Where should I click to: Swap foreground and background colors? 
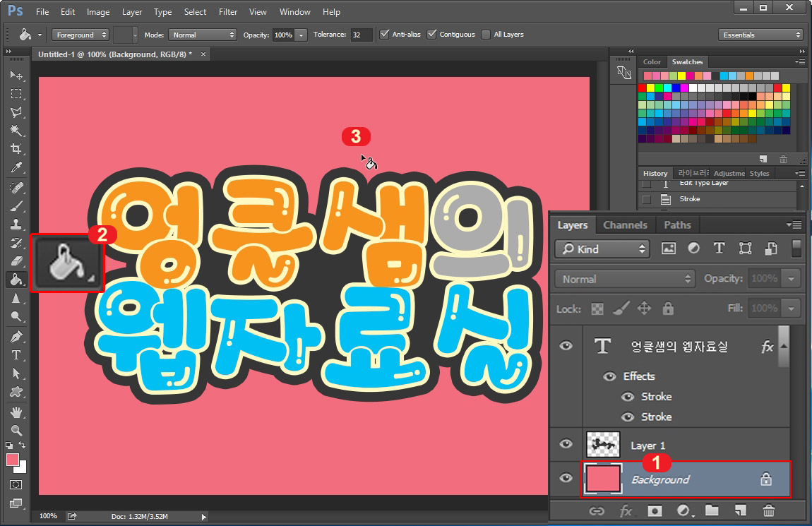23,445
